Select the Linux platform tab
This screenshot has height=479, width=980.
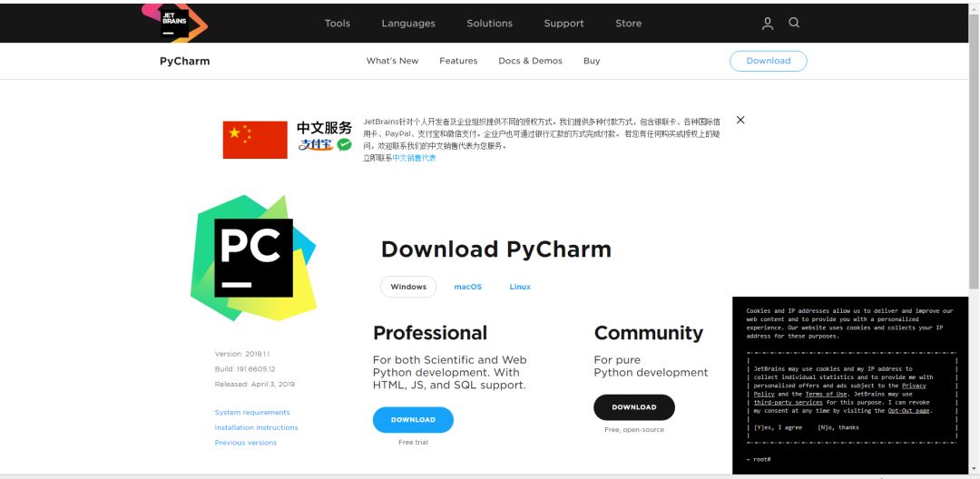pos(520,287)
